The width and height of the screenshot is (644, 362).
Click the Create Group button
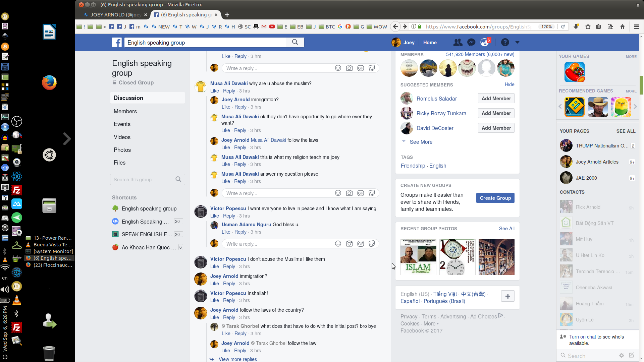tap(495, 198)
